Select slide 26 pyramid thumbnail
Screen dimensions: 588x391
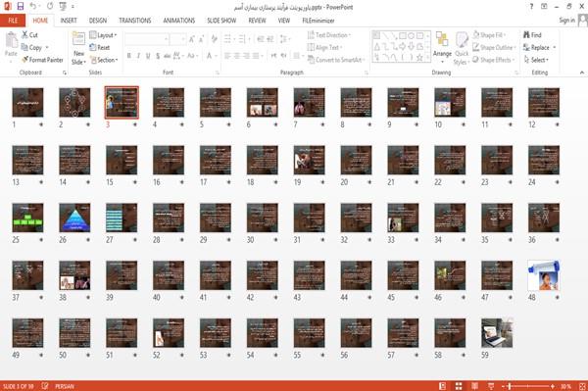tap(74, 218)
